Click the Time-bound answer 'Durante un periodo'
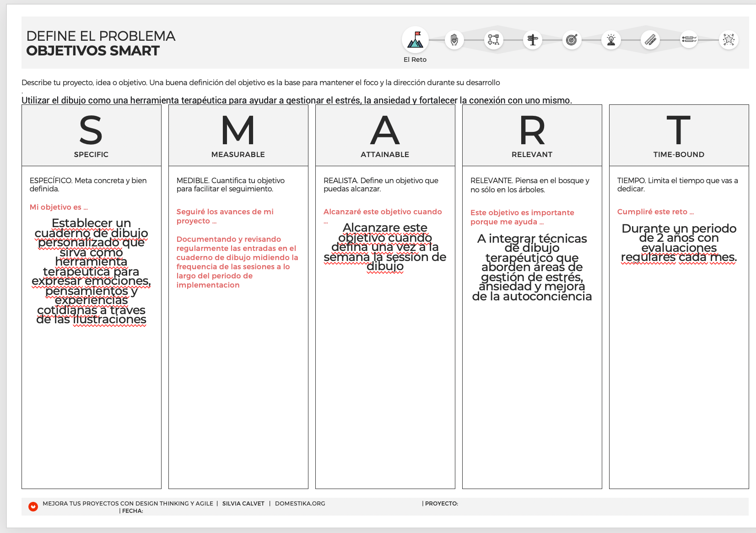 (x=679, y=243)
